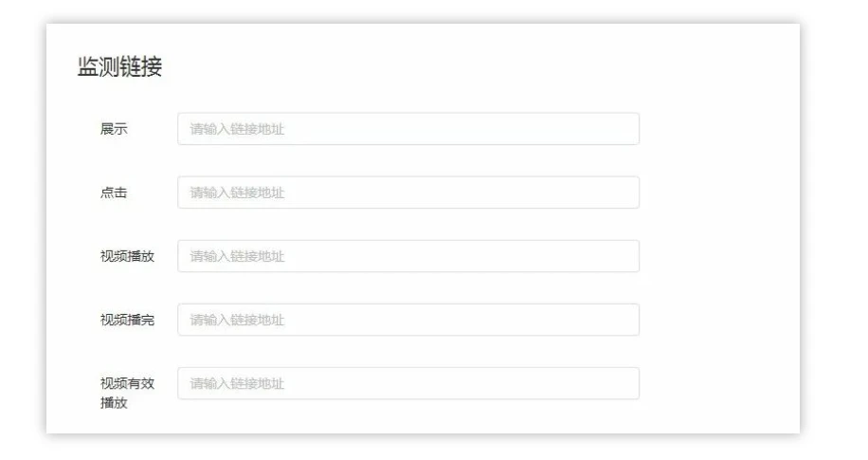Screen dimensions: 868x460
Task: Click the 展示 link address input field
Action: (407, 129)
